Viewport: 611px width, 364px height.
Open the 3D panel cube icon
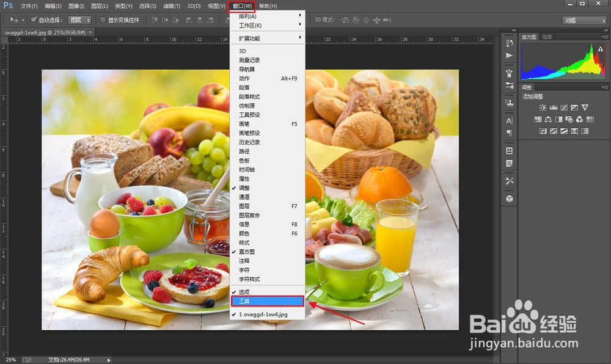(x=510, y=198)
